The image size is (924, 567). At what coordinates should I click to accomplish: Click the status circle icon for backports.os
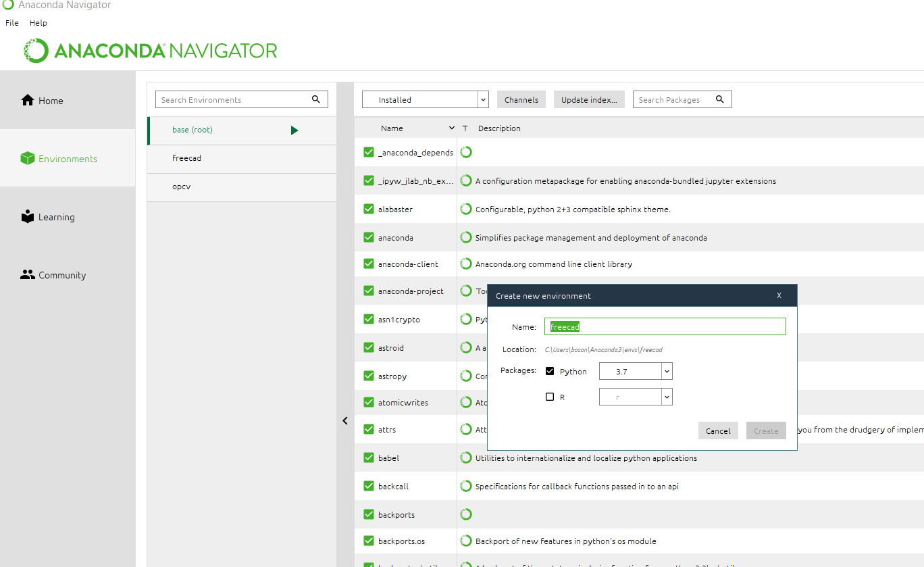(466, 541)
